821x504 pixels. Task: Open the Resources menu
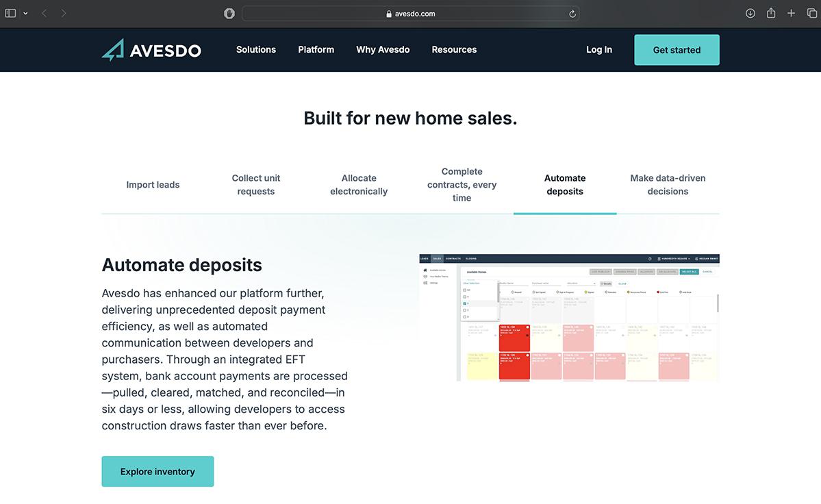454,50
